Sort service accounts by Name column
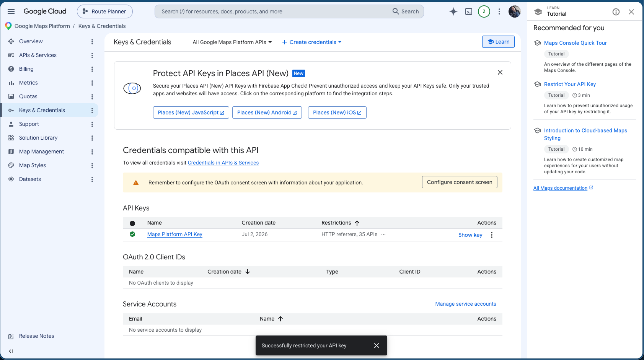This screenshot has width=644, height=360. [x=271, y=319]
